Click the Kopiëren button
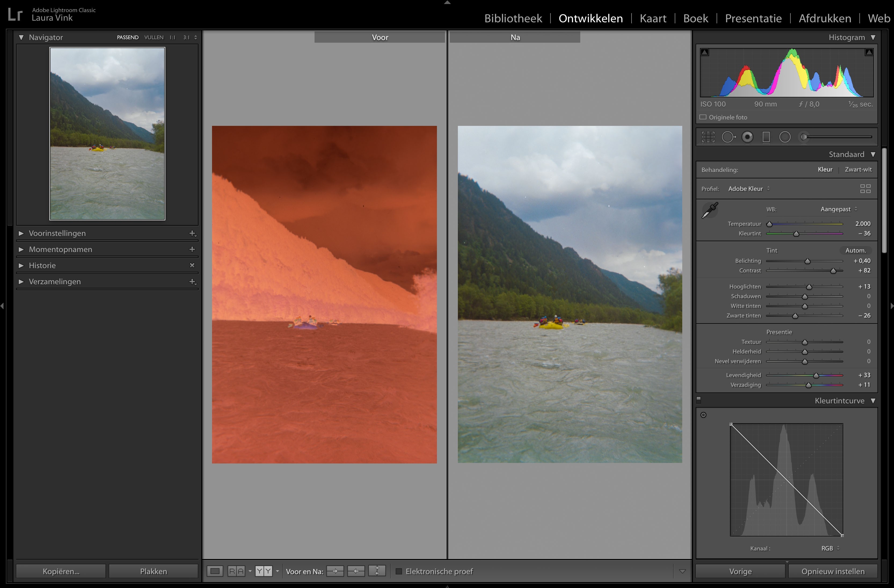 (60, 571)
